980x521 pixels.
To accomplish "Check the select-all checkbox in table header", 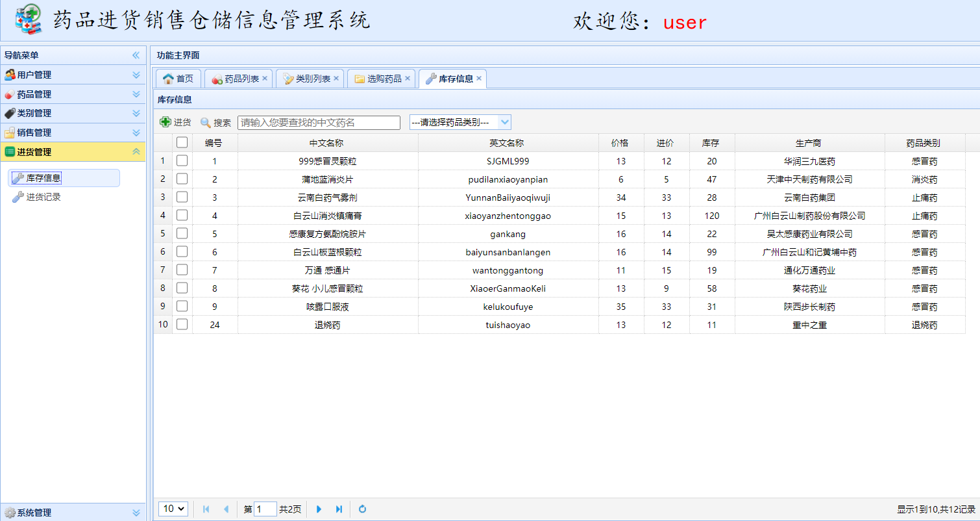I will (182, 142).
